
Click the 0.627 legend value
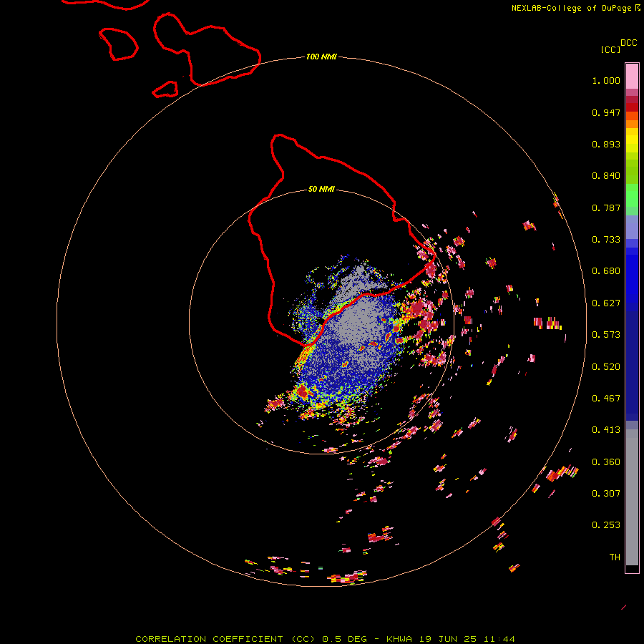coord(606,303)
